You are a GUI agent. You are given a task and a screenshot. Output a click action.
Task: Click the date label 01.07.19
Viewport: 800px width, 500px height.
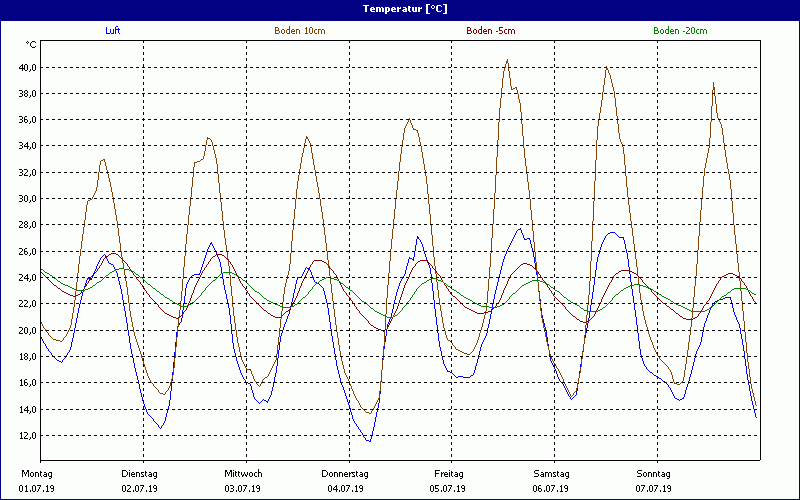(37, 489)
